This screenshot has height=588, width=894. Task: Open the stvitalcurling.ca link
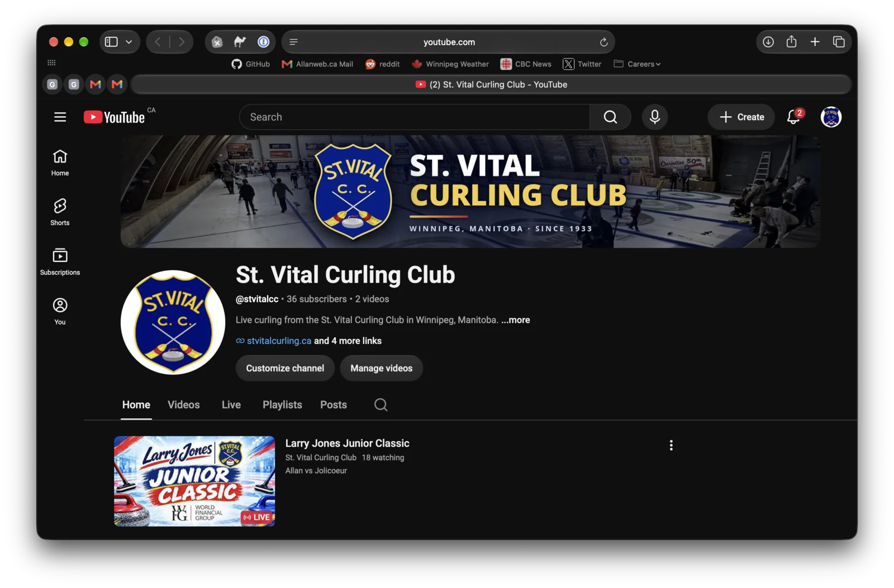point(279,341)
